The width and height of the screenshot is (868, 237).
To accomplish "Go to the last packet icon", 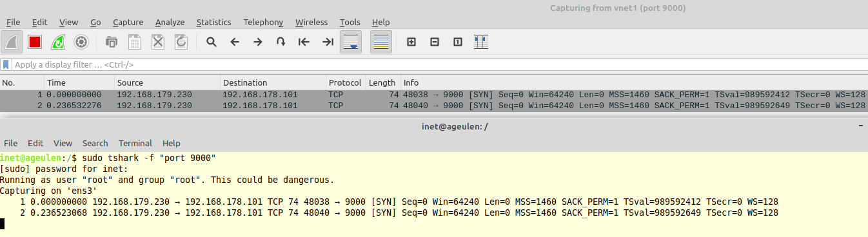I will 328,42.
